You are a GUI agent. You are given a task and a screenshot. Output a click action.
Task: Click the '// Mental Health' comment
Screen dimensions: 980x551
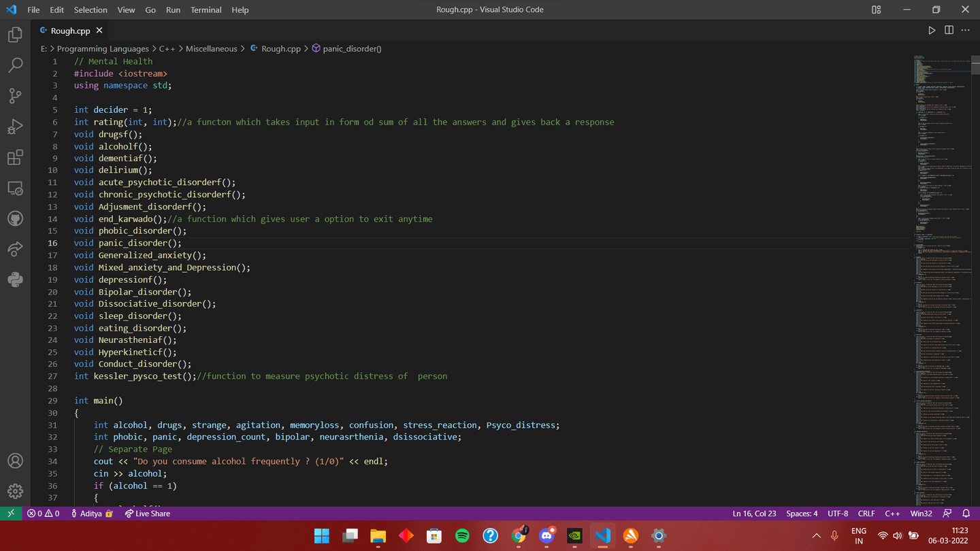114,61
